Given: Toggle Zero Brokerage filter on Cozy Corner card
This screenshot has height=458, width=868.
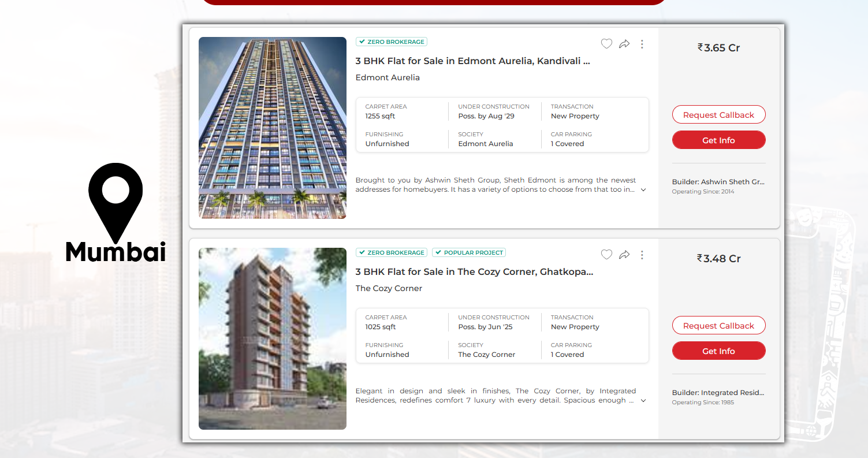Looking at the screenshot, I should [392, 252].
